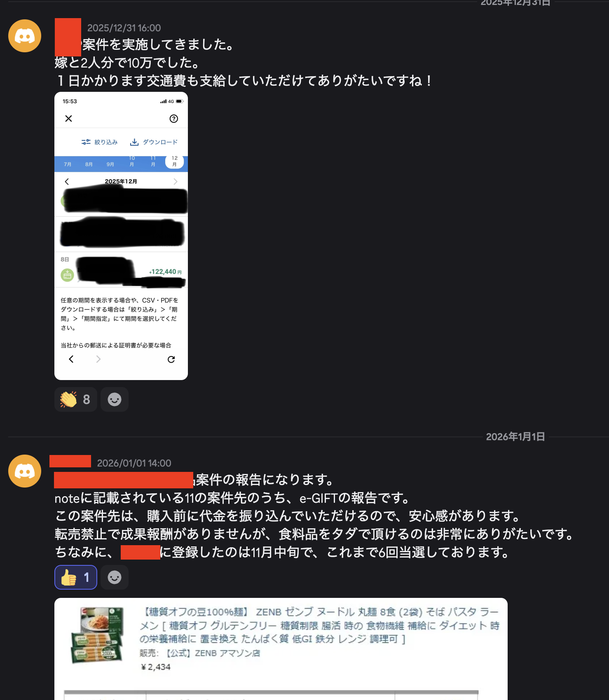Click the browser back arrow at the bottom of the screenshot

tap(71, 359)
